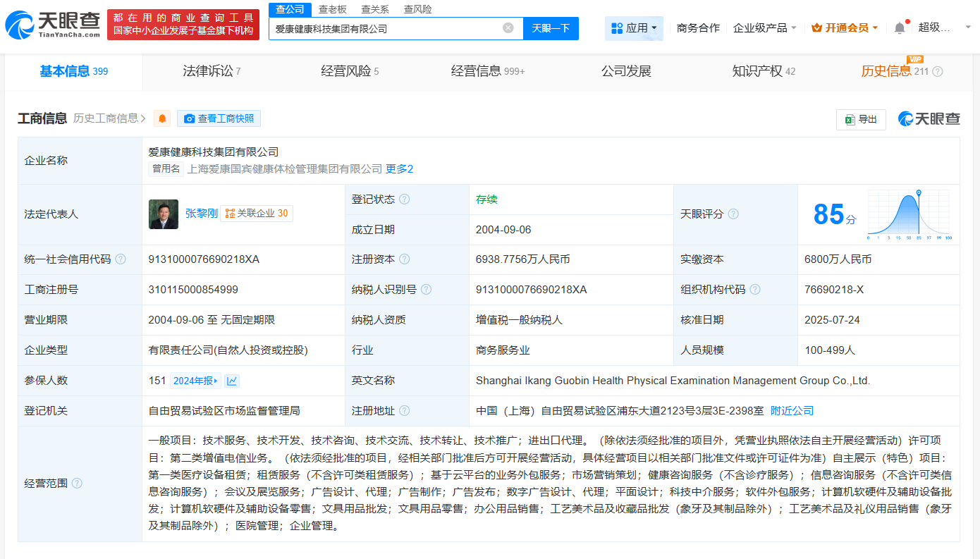This screenshot has width=980, height=559.
Task: Clear the search box with the X icon
Action: pos(508,28)
